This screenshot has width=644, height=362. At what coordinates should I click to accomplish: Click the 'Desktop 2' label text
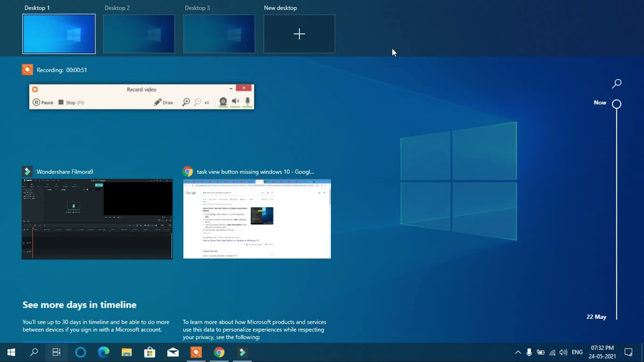point(117,8)
